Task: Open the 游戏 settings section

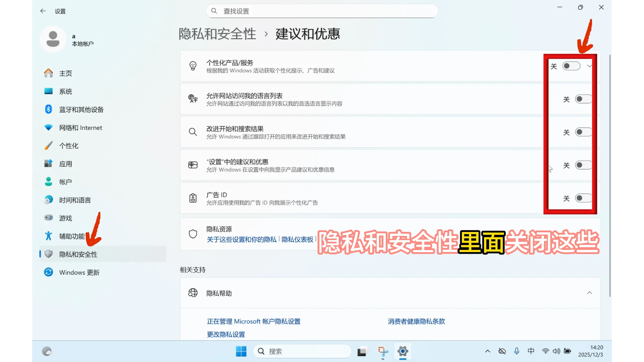Action: pyautogui.click(x=65, y=218)
